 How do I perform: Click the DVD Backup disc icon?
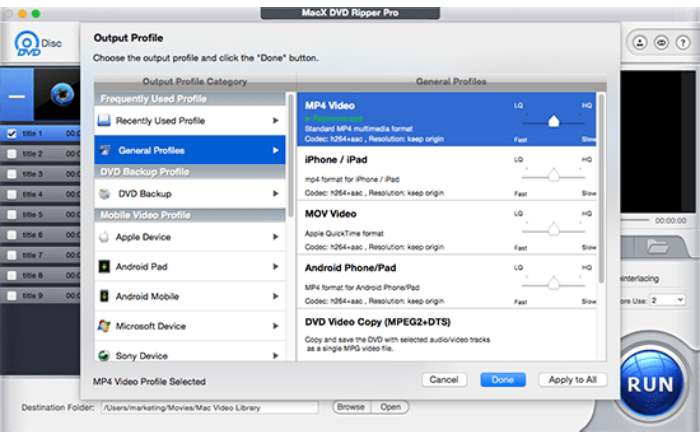[104, 194]
